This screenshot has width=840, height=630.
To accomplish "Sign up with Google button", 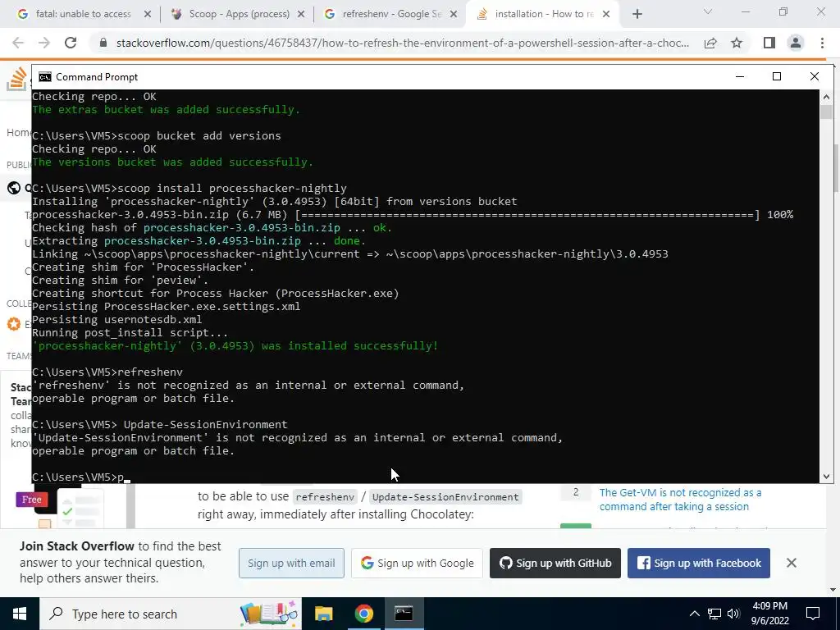I will click(417, 563).
